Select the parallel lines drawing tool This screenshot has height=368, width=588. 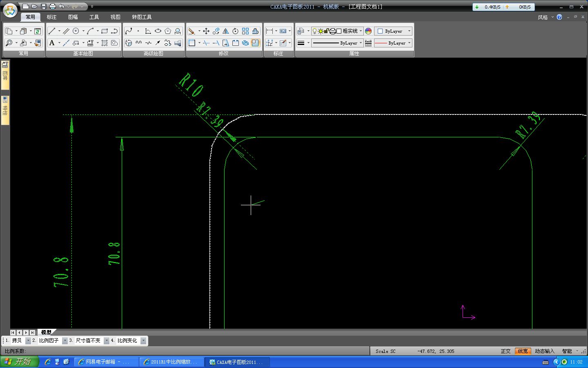click(x=66, y=31)
